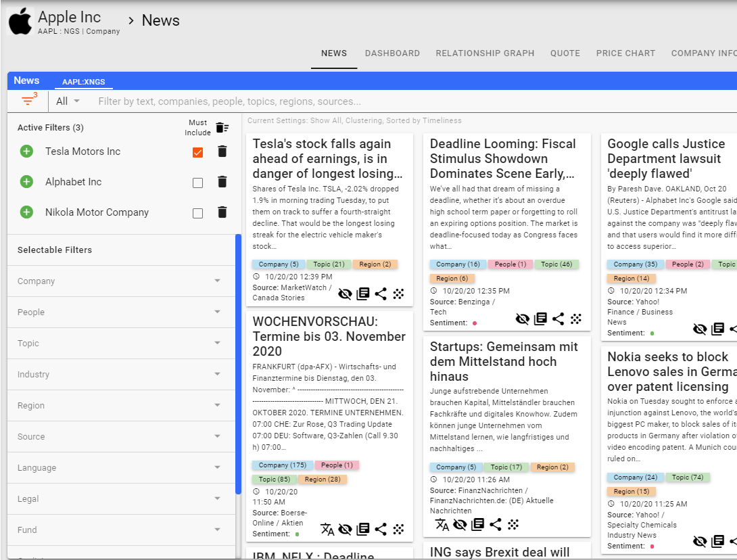Screen dimensions: 737x560
Task: Click the Topic (21) tag on Tesla article
Action: (329, 264)
